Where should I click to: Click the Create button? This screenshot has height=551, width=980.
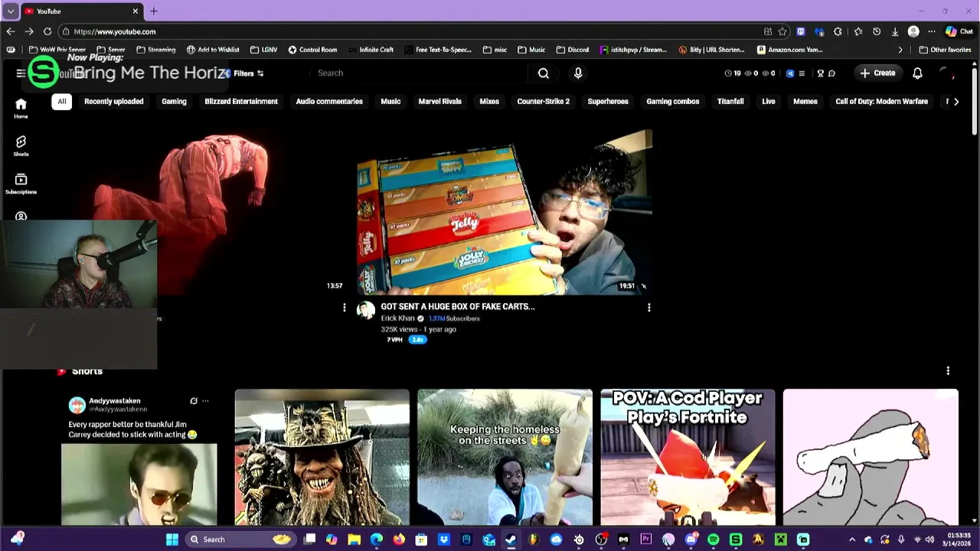click(x=877, y=73)
